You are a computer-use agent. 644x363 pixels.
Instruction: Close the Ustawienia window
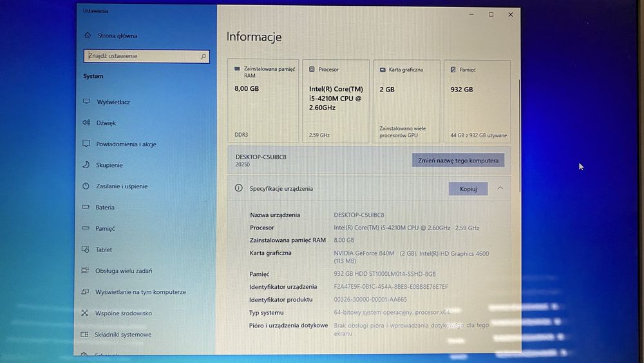[x=511, y=15]
